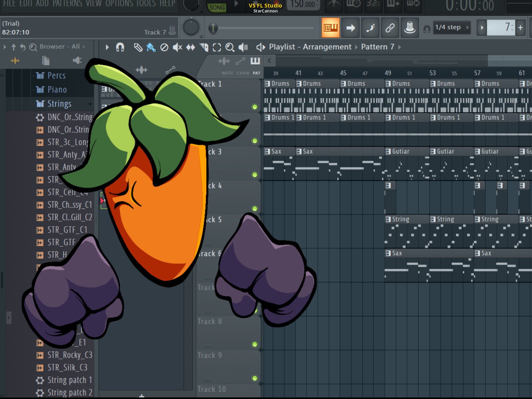This screenshot has width=532, height=399.
Task: Open the VIEW menu
Action: point(94,4)
